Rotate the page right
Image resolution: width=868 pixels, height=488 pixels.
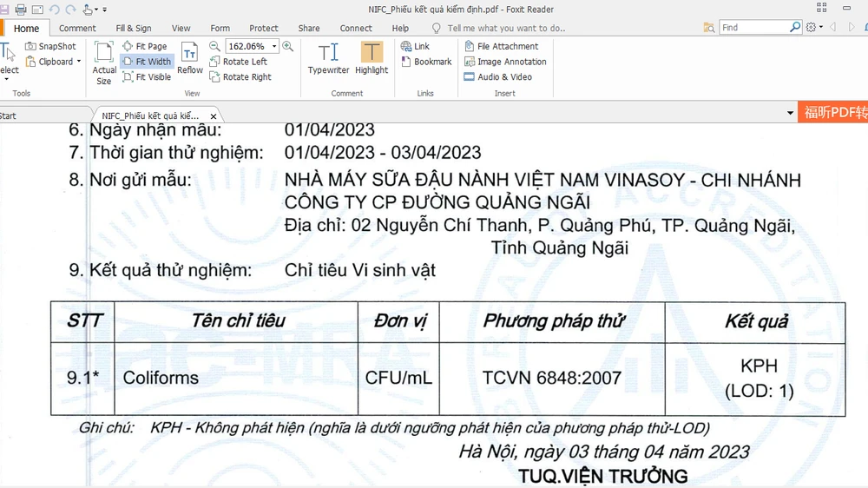(240, 77)
